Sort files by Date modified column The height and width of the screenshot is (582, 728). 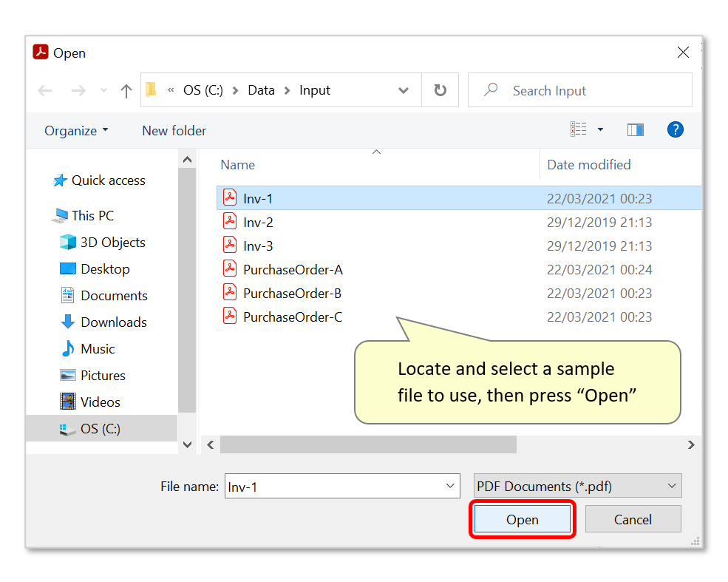(589, 165)
